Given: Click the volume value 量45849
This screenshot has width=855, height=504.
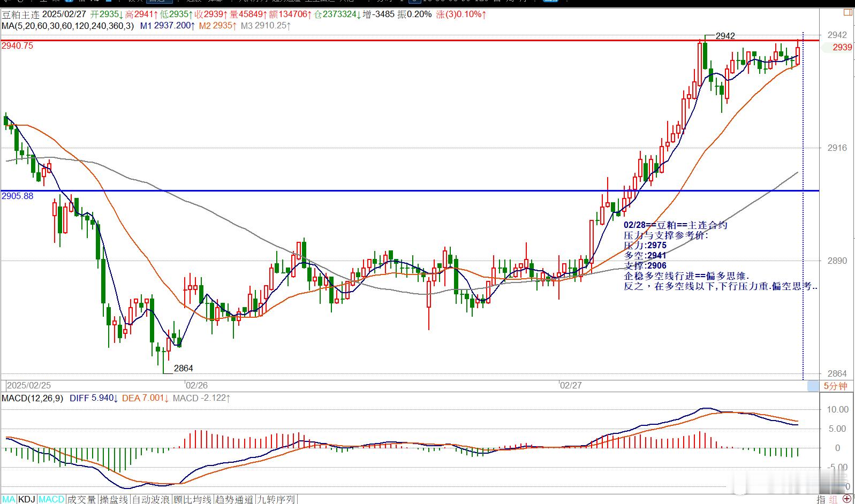Looking at the screenshot, I should pos(249,14).
